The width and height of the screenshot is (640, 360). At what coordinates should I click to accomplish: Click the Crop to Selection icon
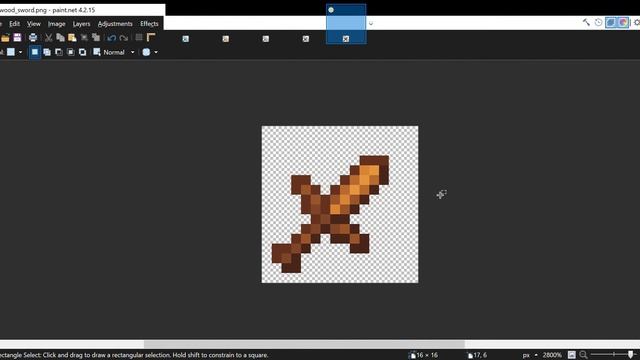(x=84, y=38)
